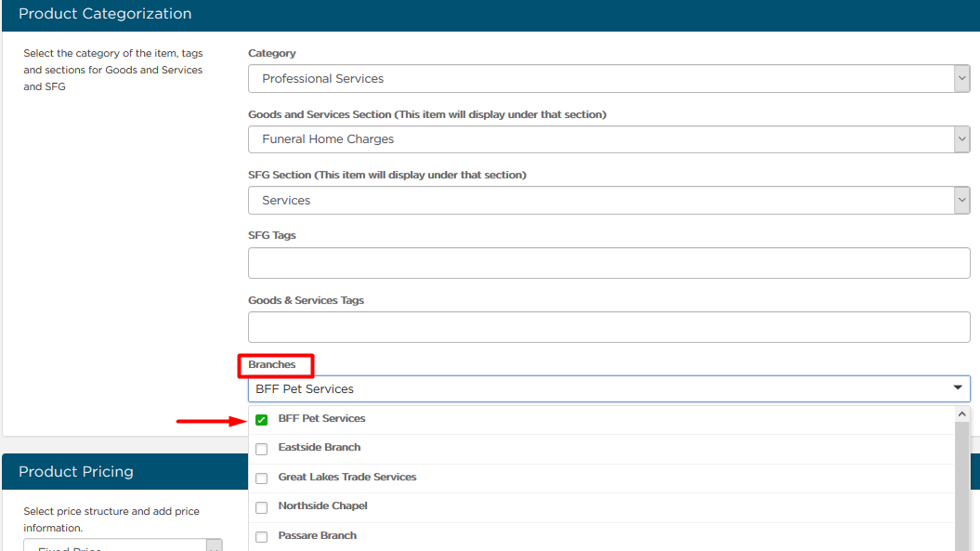
Task: Click the Product Pricing section header
Action: [76, 472]
